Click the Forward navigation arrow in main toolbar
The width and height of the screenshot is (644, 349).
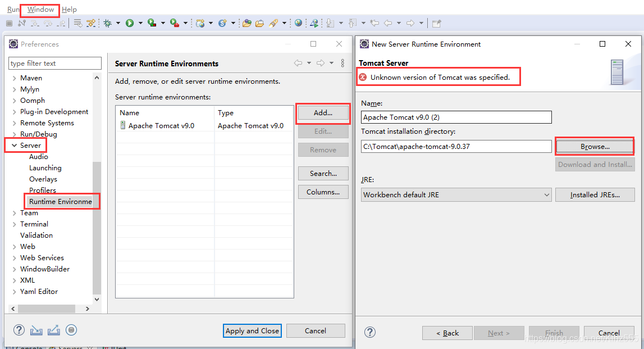(410, 24)
